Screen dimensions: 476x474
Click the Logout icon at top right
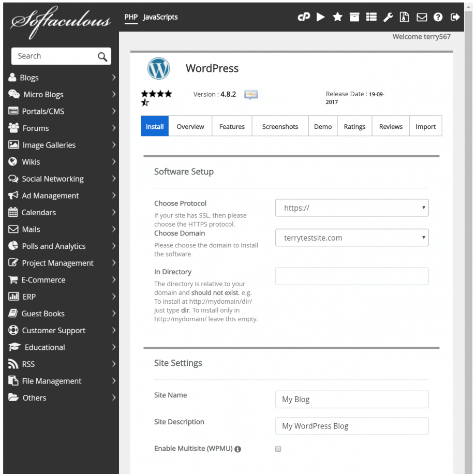pyautogui.click(x=455, y=17)
